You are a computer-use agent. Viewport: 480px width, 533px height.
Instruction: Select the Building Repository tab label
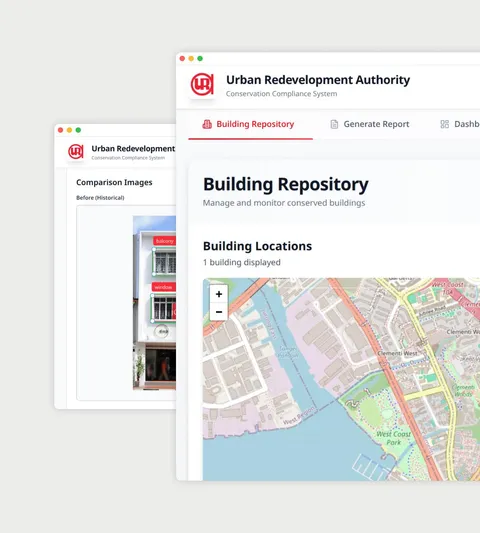(x=255, y=124)
